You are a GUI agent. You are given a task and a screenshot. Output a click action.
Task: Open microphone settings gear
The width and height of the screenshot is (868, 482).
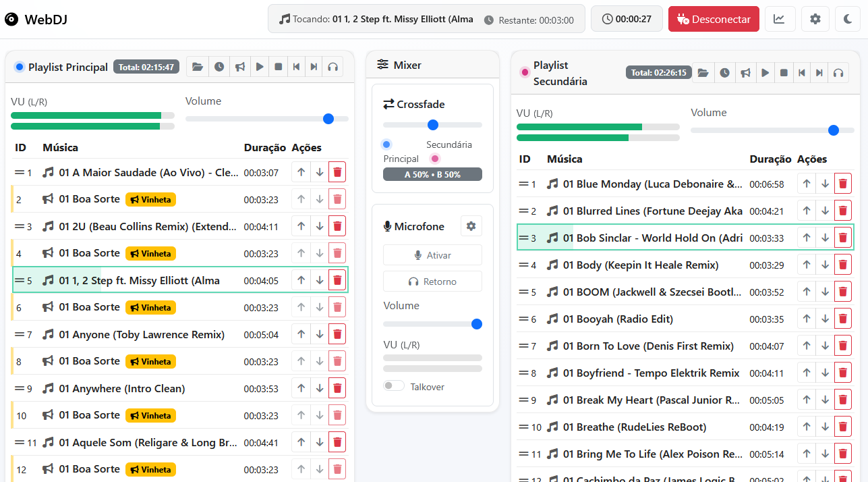point(471,226)
